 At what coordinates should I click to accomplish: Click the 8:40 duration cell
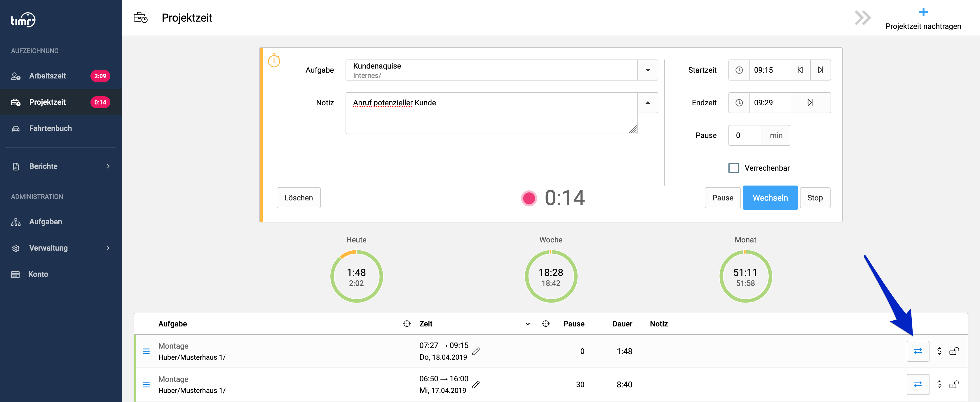(624, 384)
